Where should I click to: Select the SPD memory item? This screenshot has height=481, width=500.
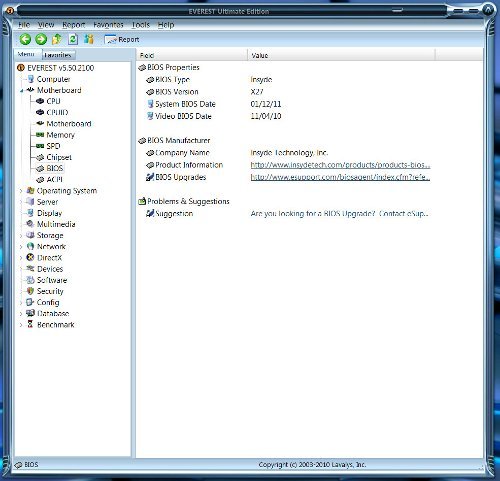coord(53,146)
